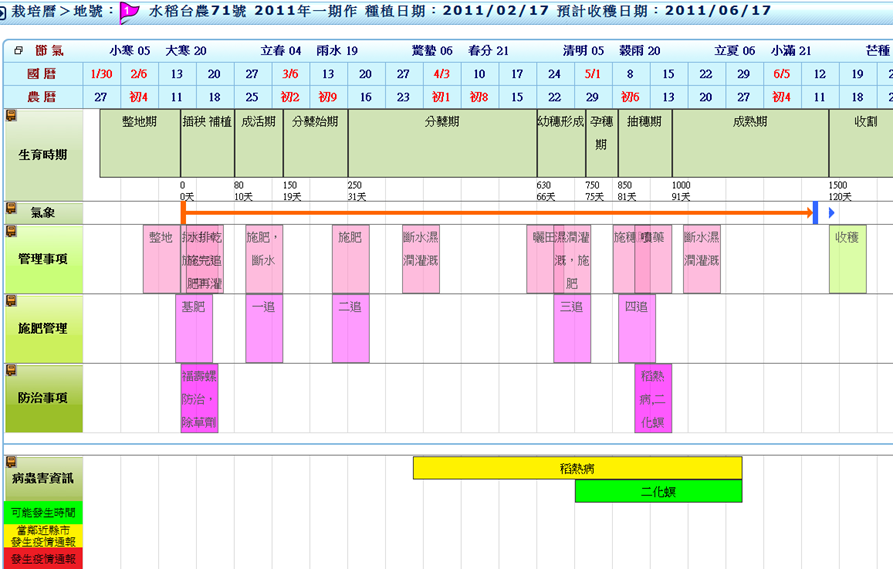895x569 pixels.
Task: Open the pink 施肥 management block
Action: click(350, 259)
